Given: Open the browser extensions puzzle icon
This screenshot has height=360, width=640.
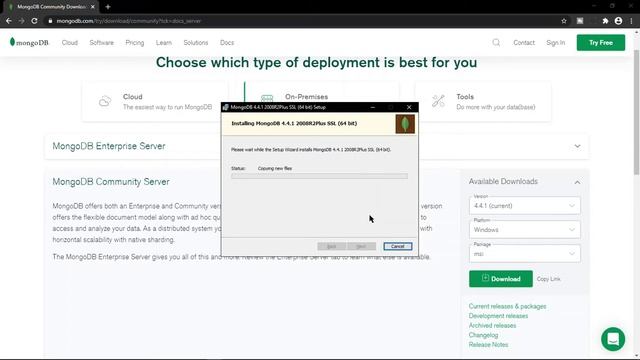Looking at the screenshot, I should [x=605, y=21].
